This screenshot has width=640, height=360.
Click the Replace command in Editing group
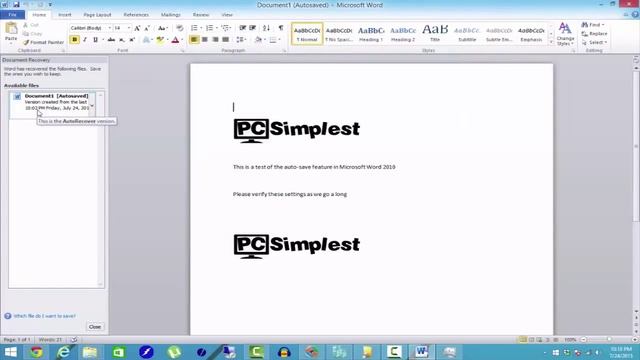tap(594, 33)
